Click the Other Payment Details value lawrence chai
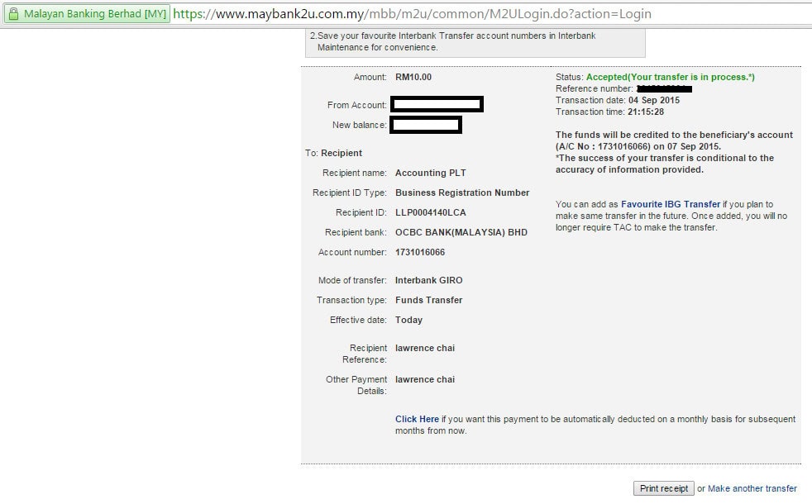The image size is (812, 504). pyautogui.click(x=425, y=380)
